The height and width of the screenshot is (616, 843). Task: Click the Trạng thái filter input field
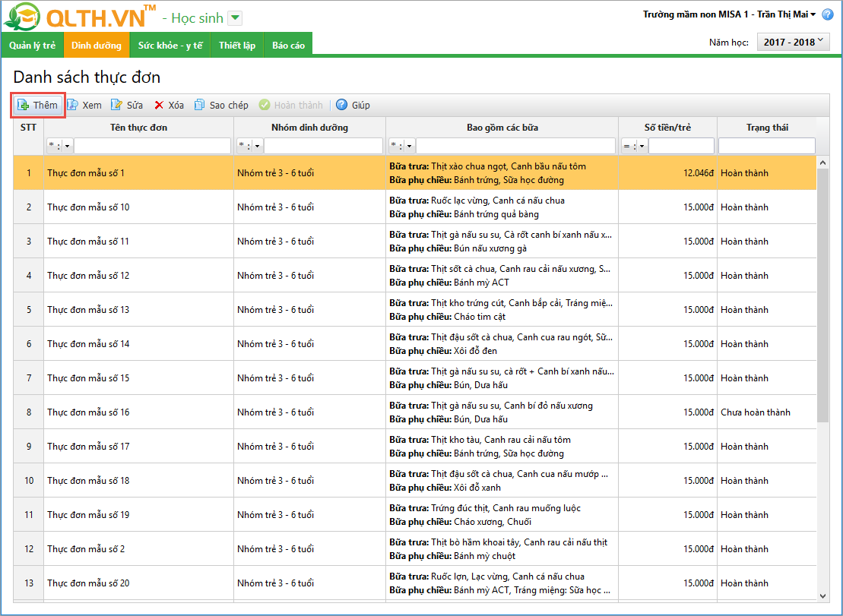point(766,146)
